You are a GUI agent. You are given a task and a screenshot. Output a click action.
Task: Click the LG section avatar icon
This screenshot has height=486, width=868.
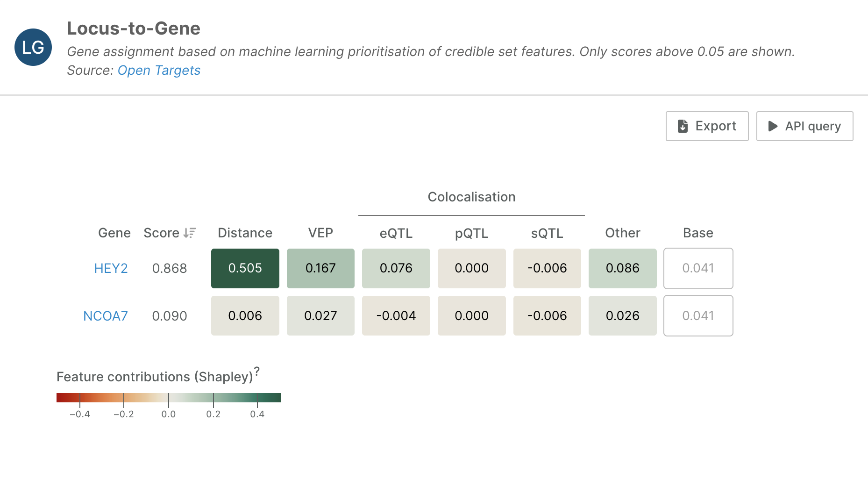33,47
